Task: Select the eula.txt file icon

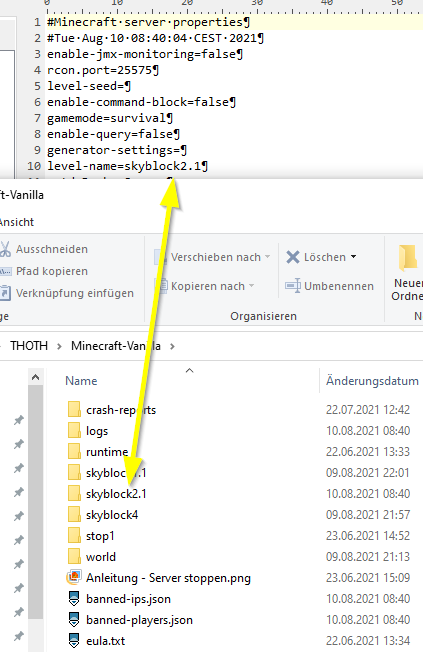Action: pyautogui.click(x=74, y=641)
